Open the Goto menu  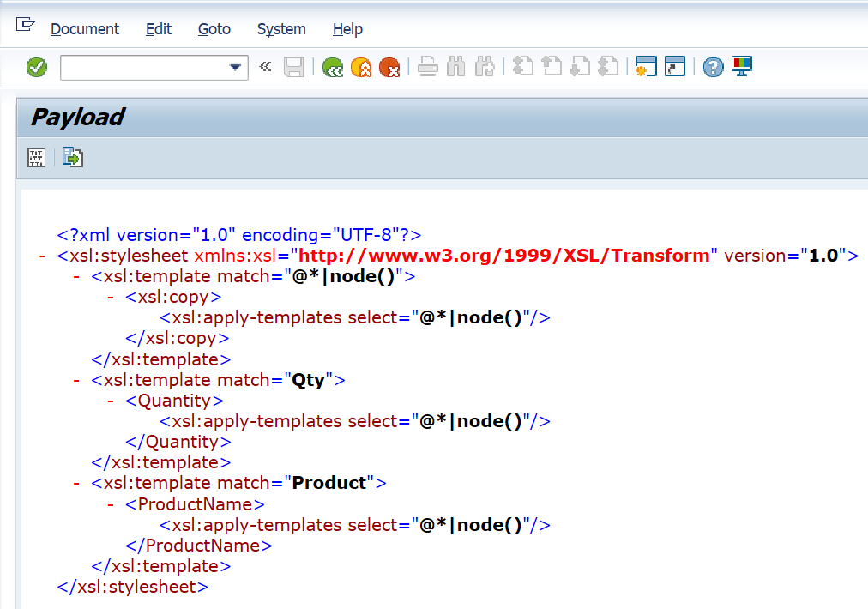pyautogui.click(x=214, y=29)
